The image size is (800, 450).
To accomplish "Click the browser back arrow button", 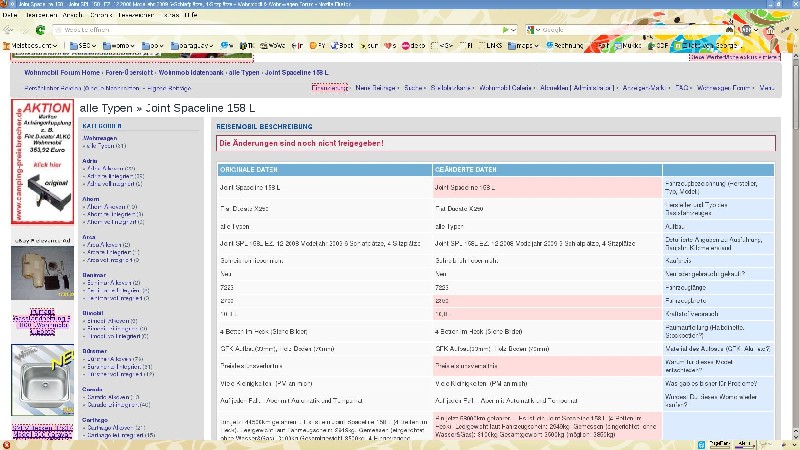I will 8,30.
